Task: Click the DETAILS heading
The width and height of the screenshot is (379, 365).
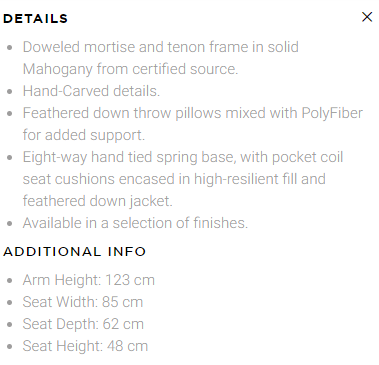Action: pyautogui.click(x=35, y=19)
